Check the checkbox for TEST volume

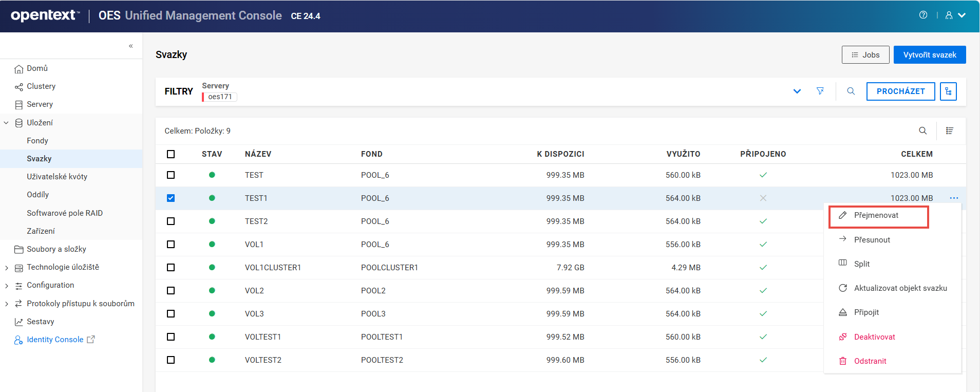(x=171, y=175)
